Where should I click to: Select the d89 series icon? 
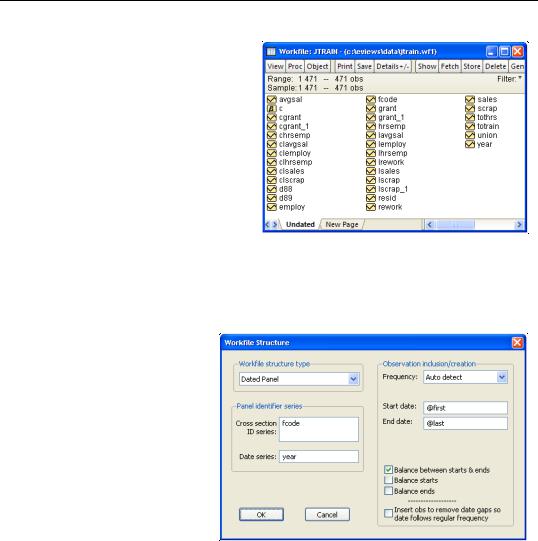[272, 198]
